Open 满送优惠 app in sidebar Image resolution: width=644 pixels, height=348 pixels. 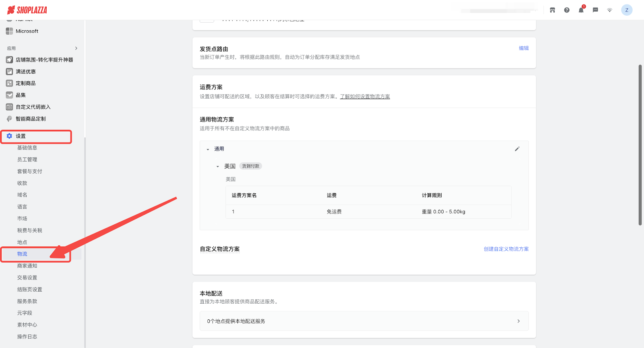pyautogui.click(x=26, y=72)
